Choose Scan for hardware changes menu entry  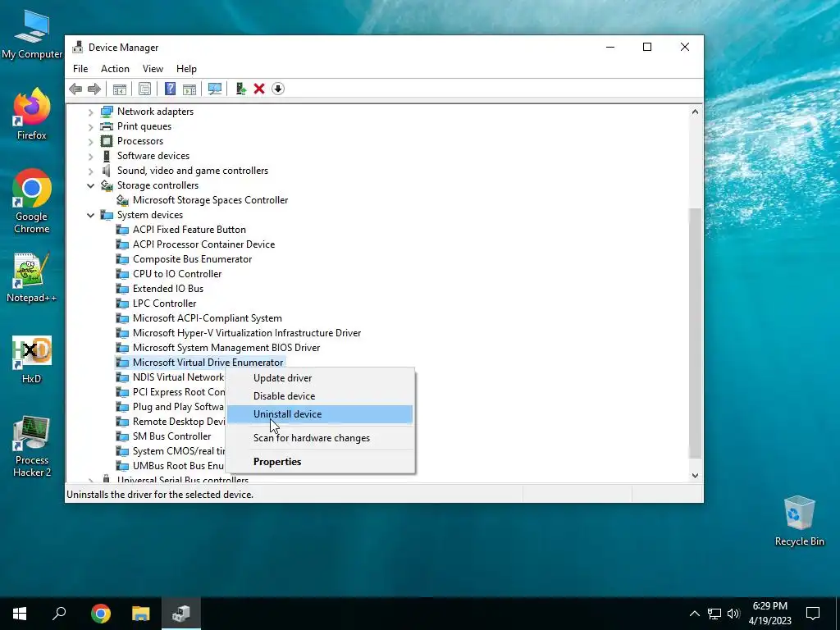pos(320,438)
